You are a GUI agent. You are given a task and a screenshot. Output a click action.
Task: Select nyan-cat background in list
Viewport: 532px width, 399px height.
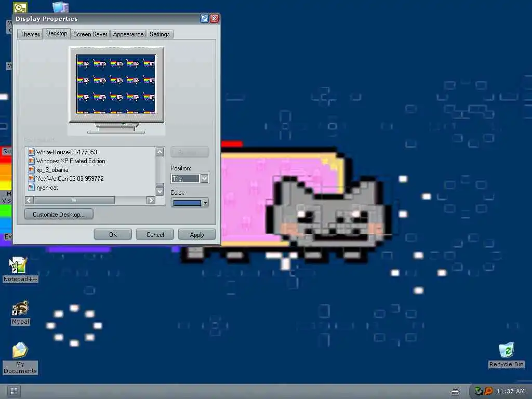[47, 187]
